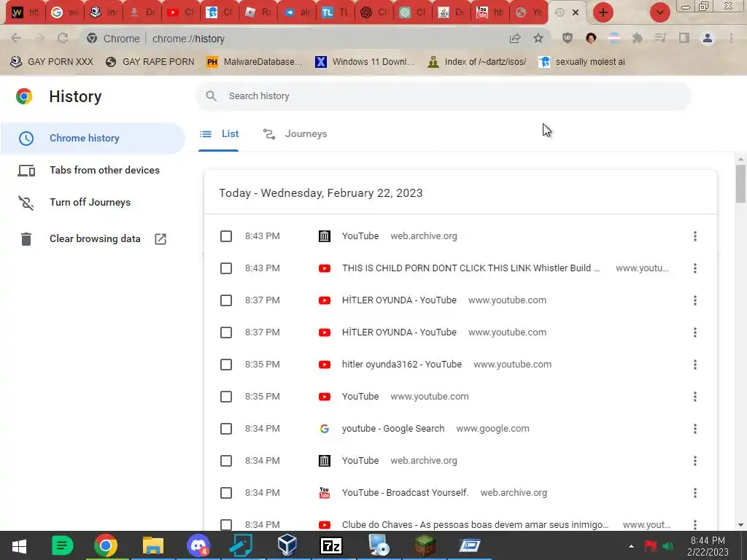
Task: Bookmark this page with the star icon
Action: tap(538, 38)
